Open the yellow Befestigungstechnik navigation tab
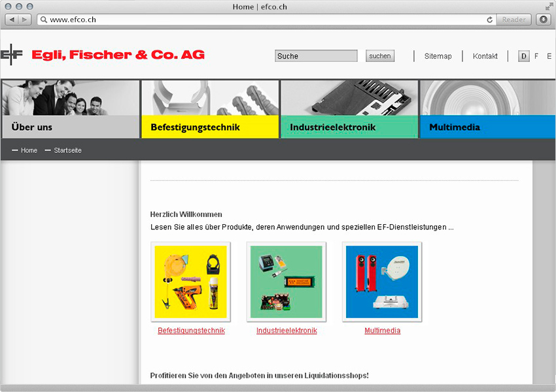 pos(210,127)
